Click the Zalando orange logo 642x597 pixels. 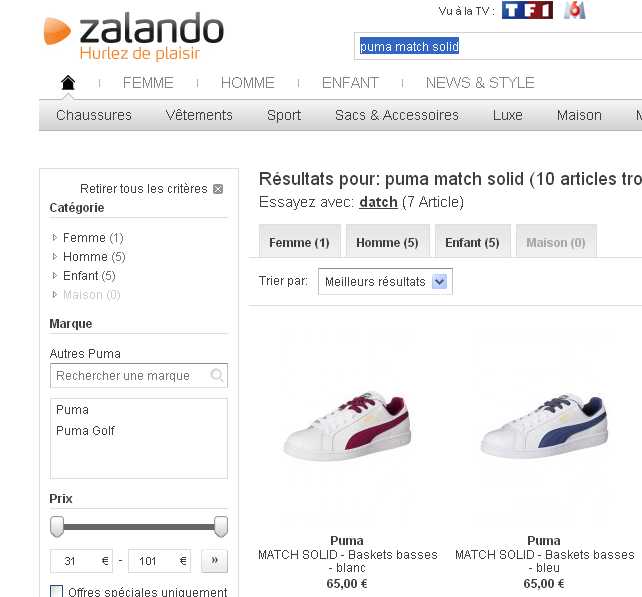57,31
